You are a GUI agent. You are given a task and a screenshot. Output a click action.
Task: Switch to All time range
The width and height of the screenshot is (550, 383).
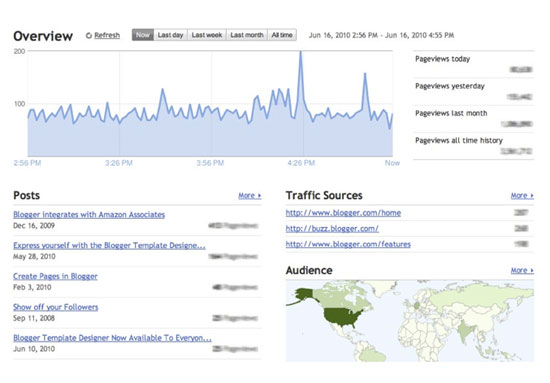[x=282, y=35]
